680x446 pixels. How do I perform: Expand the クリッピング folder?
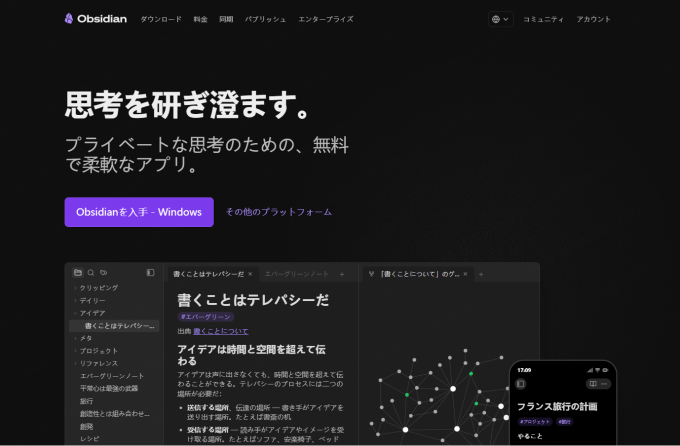pos(75,288)
